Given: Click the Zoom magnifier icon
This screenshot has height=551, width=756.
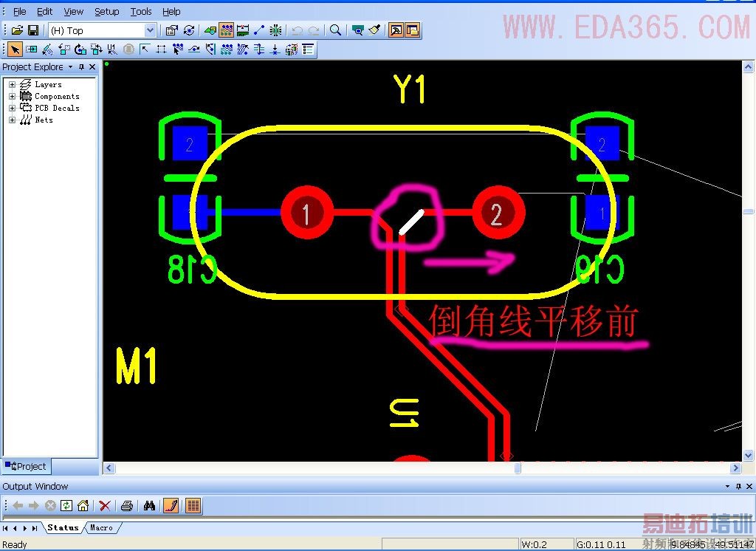Looking at the screenshot, I should pyautogui.click(x=336, y=30).
